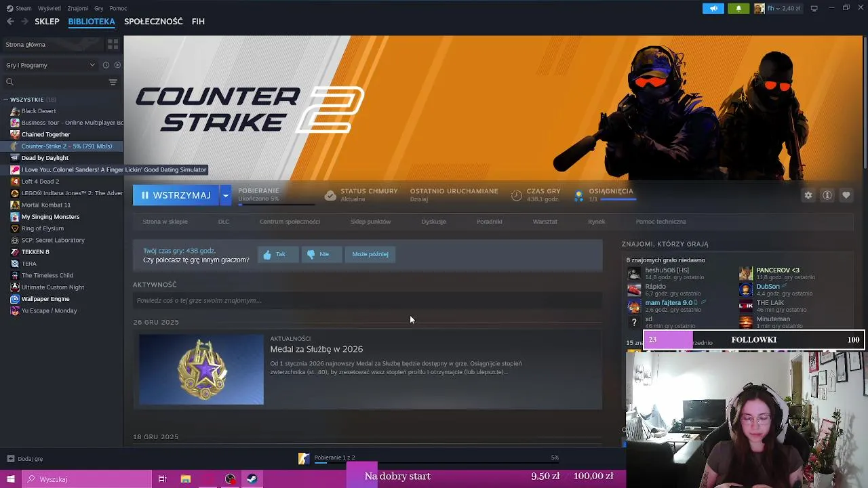The image size is (868, 488).
Task: Open advanced filter options icon
Action: [x=113, y=82]
